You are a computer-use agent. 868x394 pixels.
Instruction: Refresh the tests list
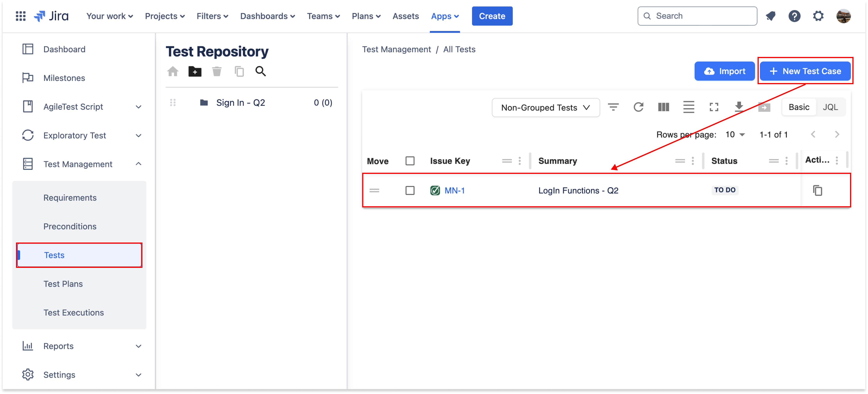[638, 107]
